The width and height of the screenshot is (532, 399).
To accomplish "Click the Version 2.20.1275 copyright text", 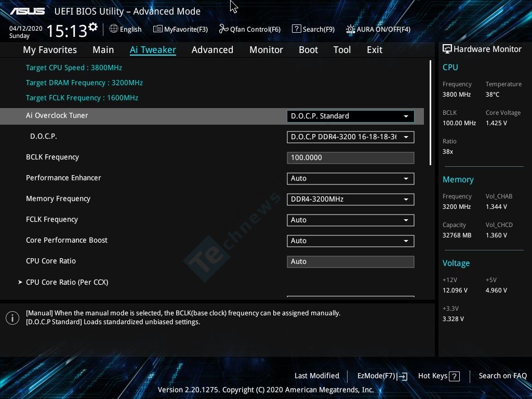I will tap(265, 390).
